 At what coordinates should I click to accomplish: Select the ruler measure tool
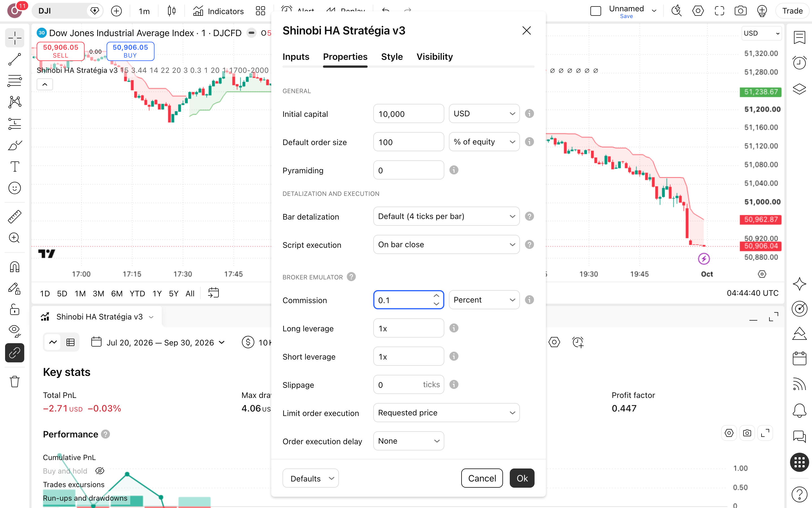point(14,217)
